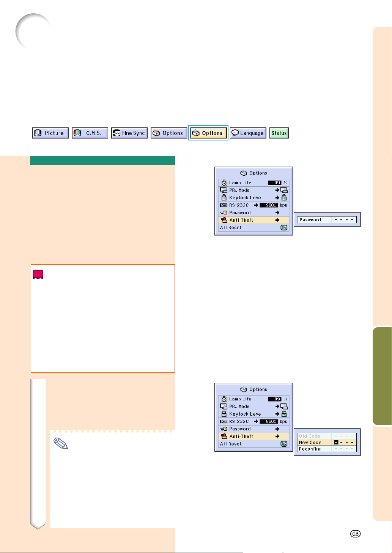The width and height of the screenshot is (392, 553).
Task: Click 9600 bps value in menu beside Password box
Action: tap(269, 205)
